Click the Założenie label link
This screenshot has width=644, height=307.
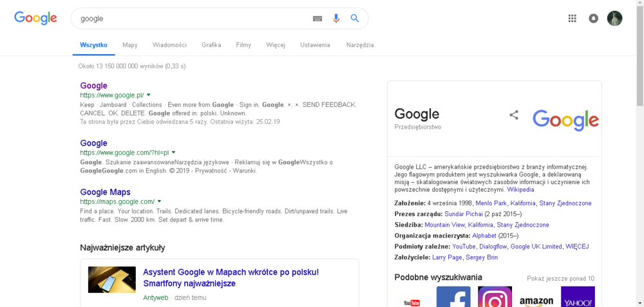410,203
